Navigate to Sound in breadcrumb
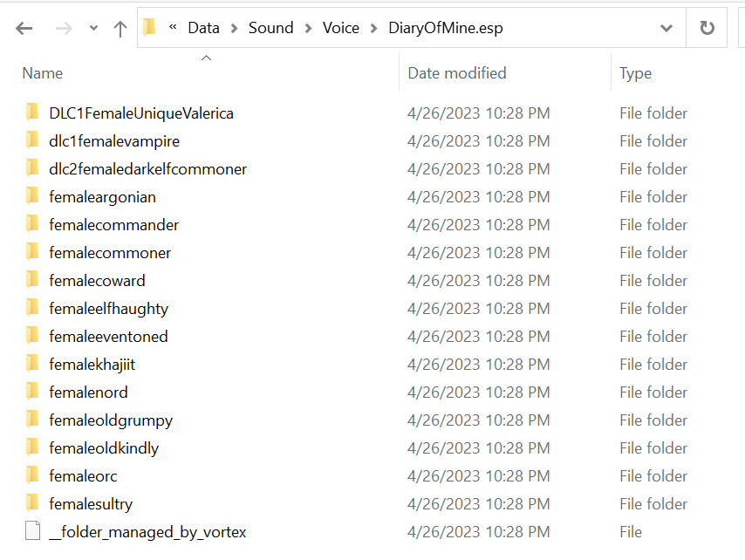745x560 pixels. 270,28
